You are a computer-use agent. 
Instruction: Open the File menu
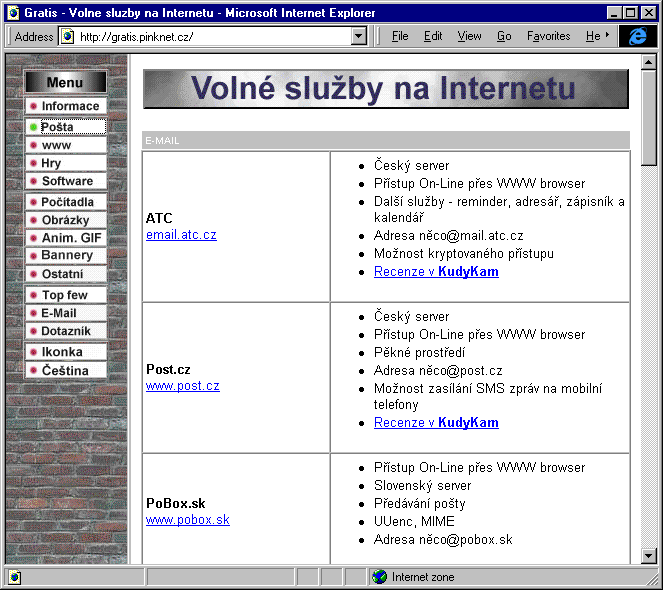click(x=400, y=36)
